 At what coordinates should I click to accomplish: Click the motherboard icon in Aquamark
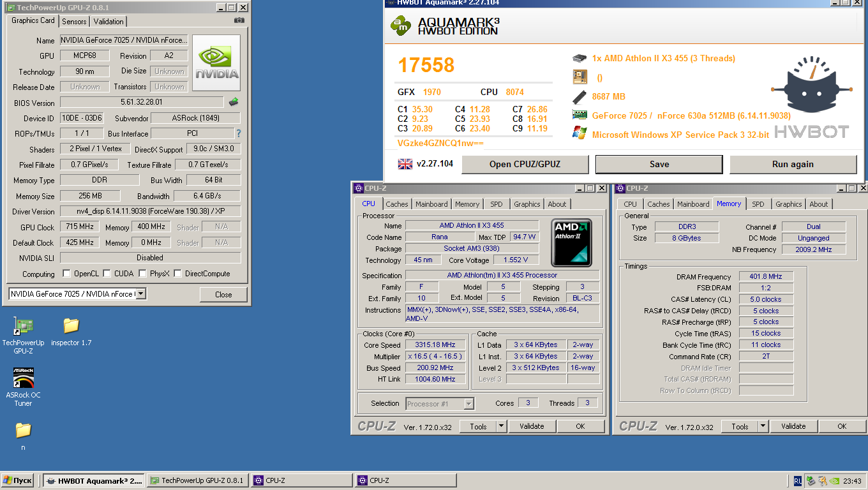tap(580, 77)
